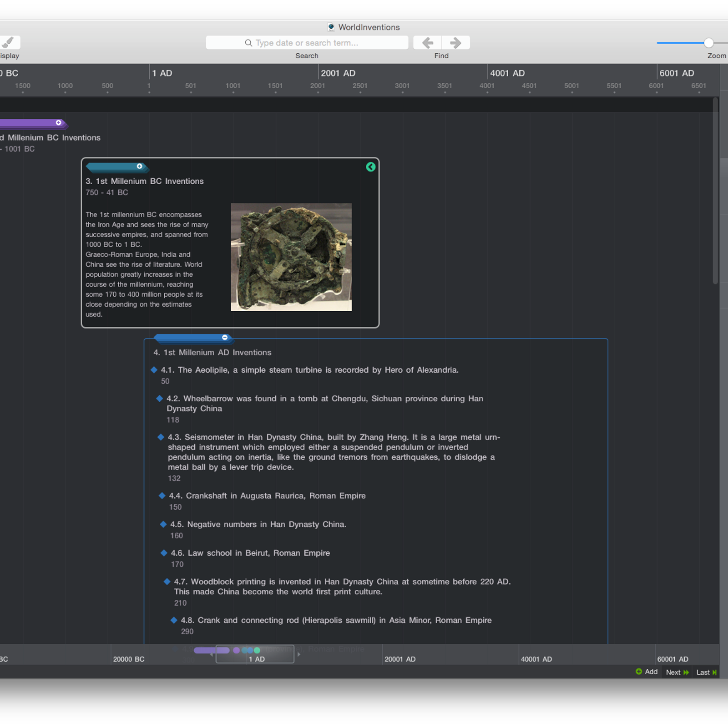
Task: Click the Find next arrow
Action: (x=455, y=43)
